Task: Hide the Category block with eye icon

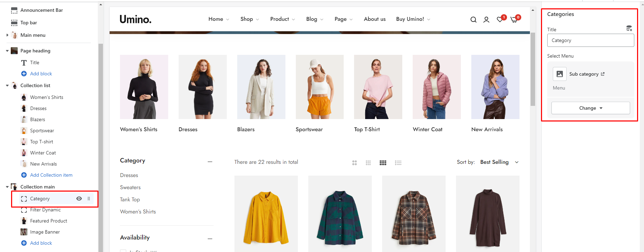Action: coord(79,199)
